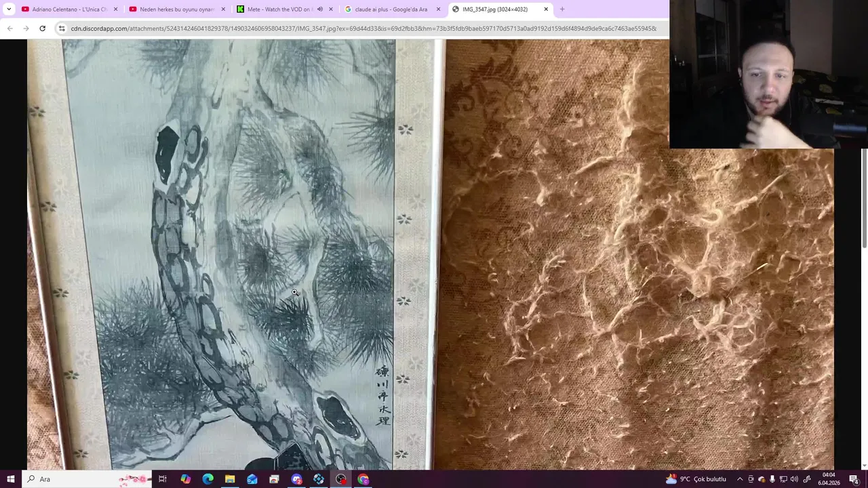Go forward to the next page

tap(26, 28)
